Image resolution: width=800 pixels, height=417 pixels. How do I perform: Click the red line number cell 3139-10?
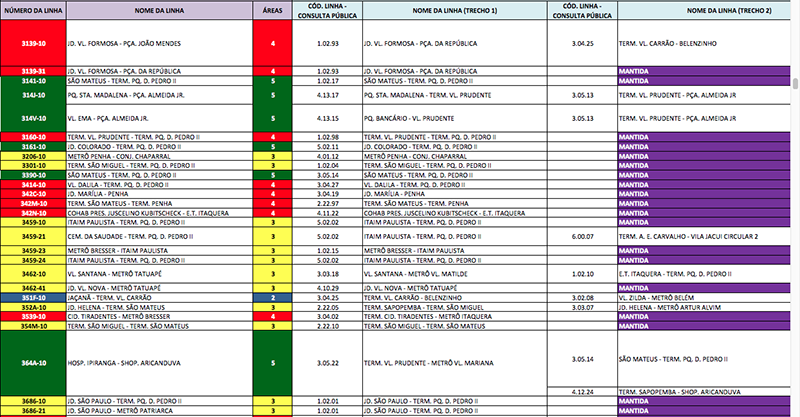pos(33,43)
